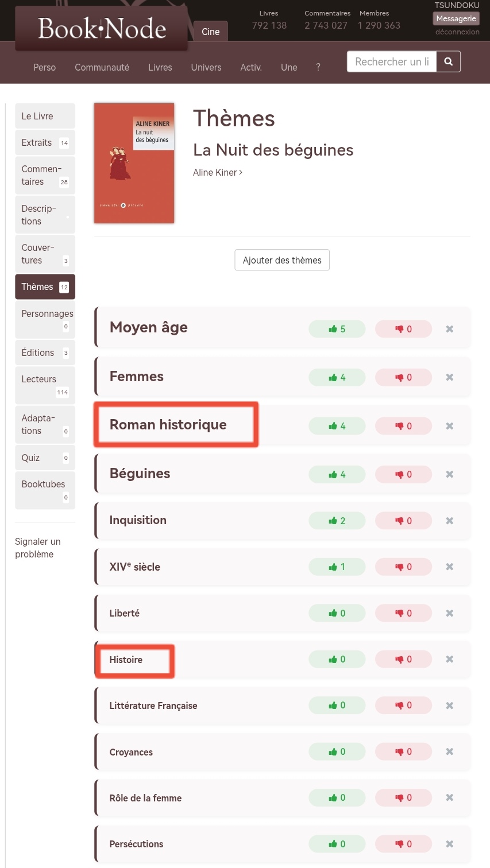Go to BookNode home logo
Image resolution: width=490 pixels, height=868 pixels.
[102, 29]
